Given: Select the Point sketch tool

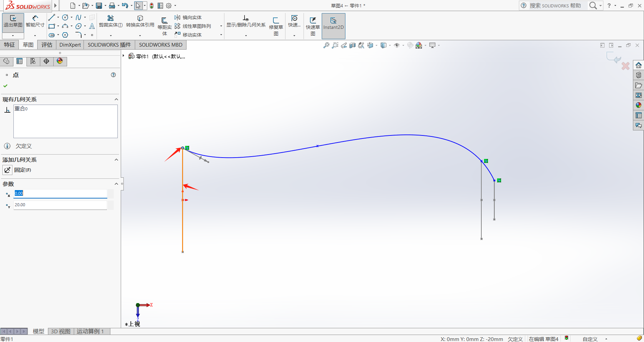Looking at the screenshot, I should (x=92, y=35).
